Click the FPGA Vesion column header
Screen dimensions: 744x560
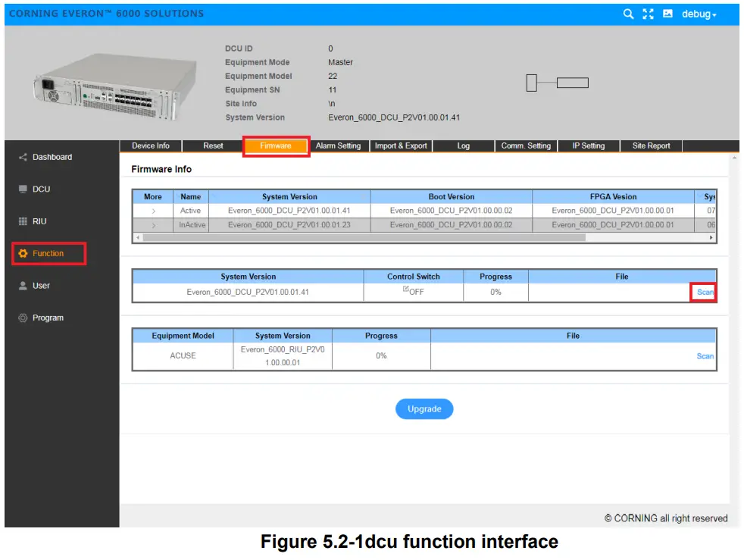(x=613, y=196)
